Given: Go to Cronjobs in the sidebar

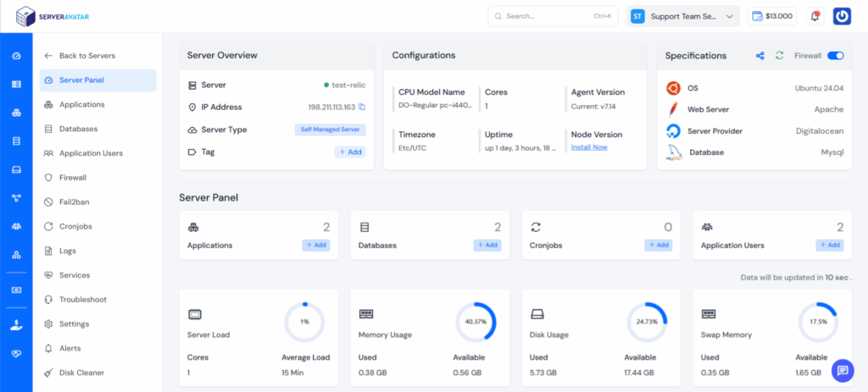Looking at the screenshot, I should coord(75,226).
